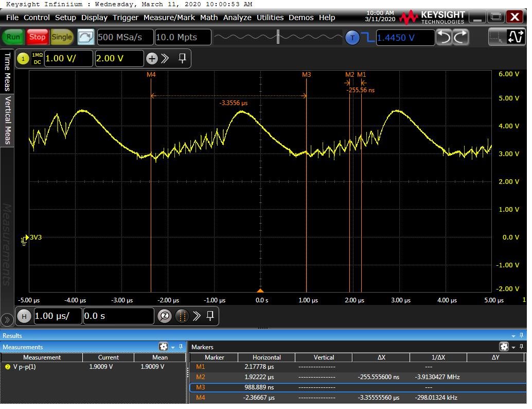
Task: Toggle channel 1 on/off button
Action: (x=23, y=59)
